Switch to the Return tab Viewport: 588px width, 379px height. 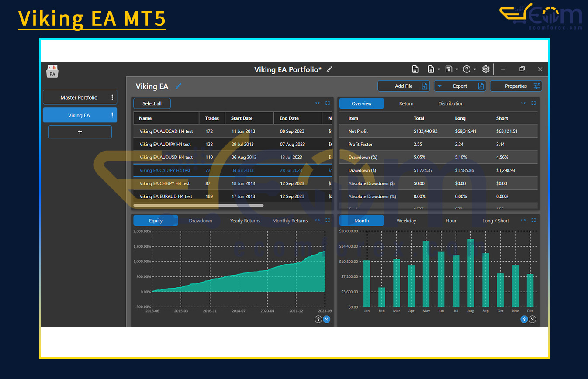[x=406, y=103]
